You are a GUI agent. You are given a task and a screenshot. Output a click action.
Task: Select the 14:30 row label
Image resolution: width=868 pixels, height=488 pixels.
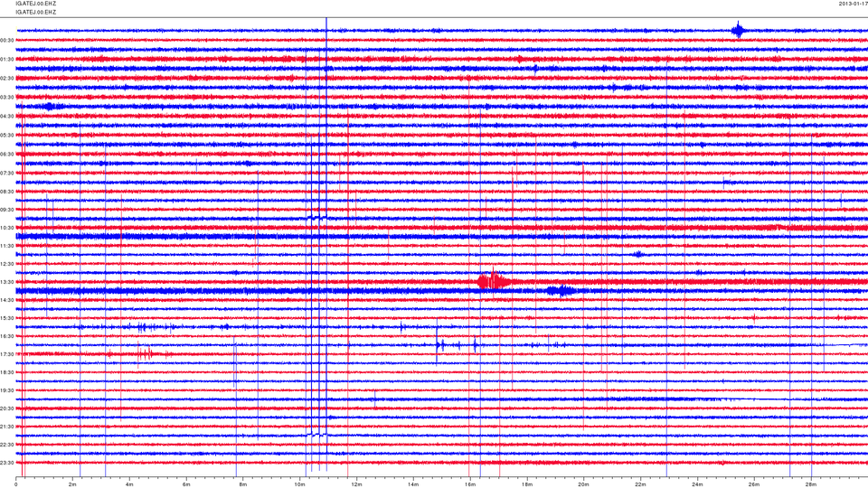6,300
